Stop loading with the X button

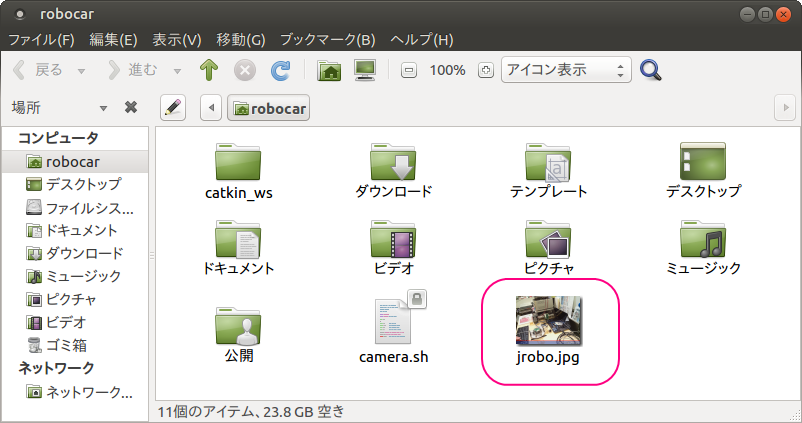[245, 70]
